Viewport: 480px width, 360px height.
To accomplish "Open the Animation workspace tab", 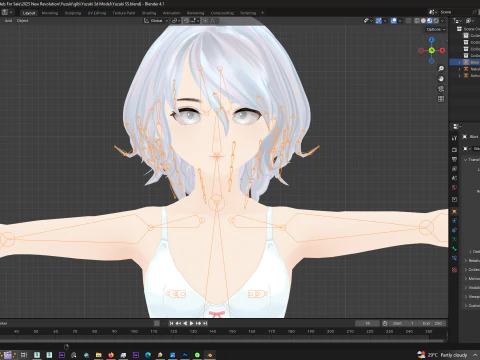I will pyautogui.click(x=172, y=13).
